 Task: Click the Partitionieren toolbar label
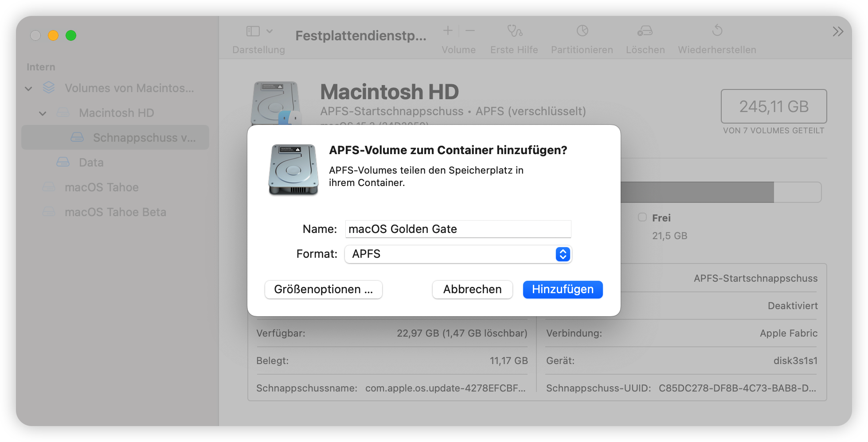coord(582,50)
